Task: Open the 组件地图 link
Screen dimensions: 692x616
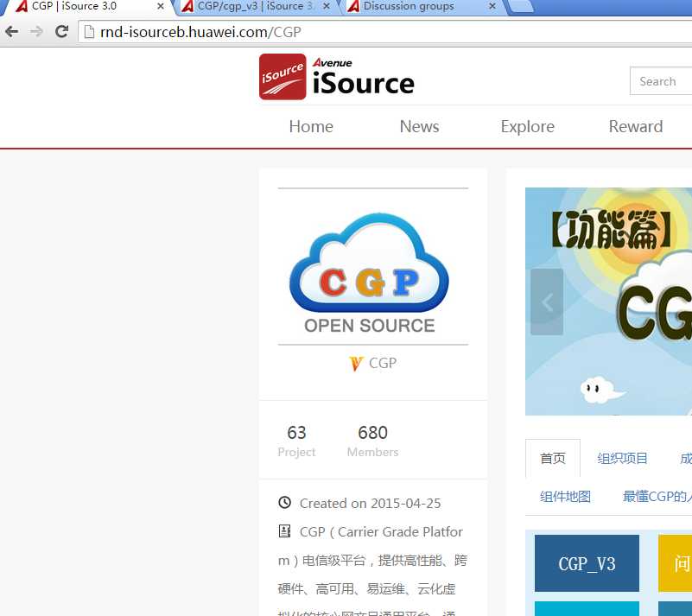Action: (x=565, y=497)
